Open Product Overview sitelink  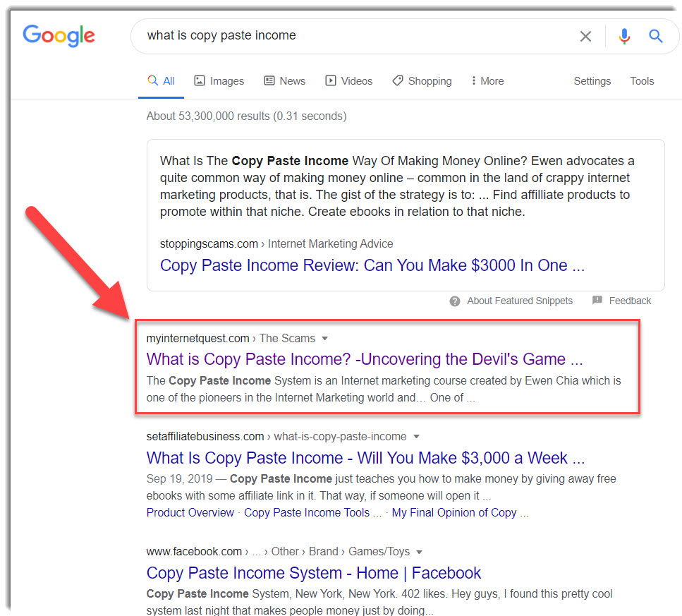pos(190,512)
